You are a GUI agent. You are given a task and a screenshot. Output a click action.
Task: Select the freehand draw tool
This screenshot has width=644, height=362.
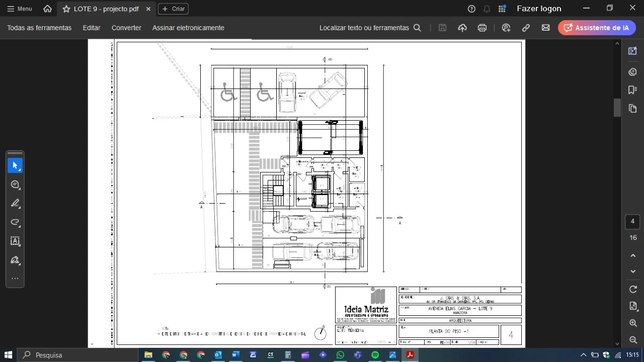(x=15, y=222)
